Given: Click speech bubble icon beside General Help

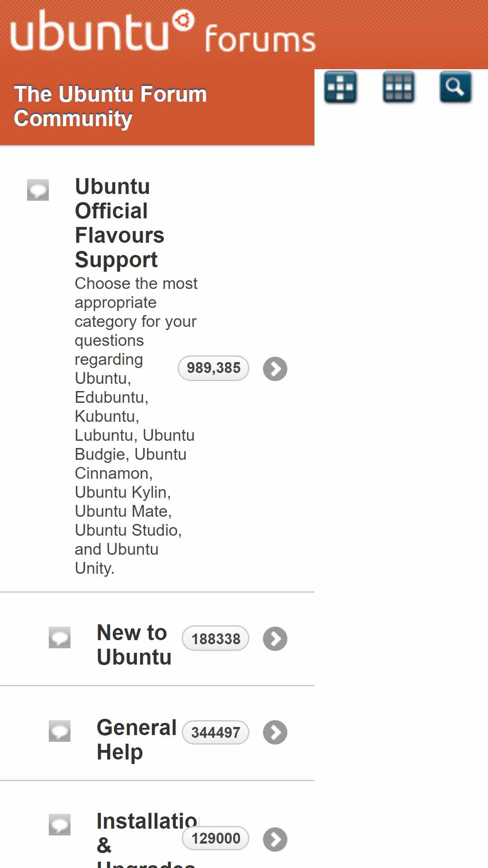Looking at the screenshot, I should click(60, 731).
